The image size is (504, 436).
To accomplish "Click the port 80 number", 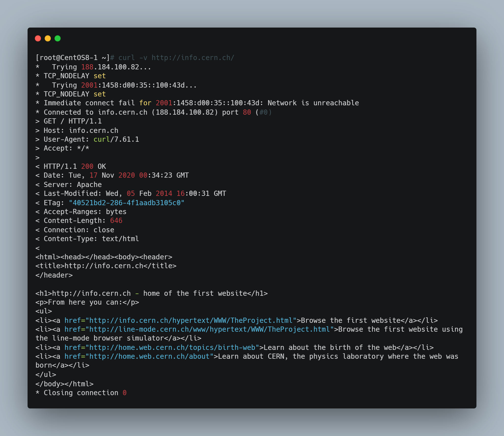I will pyautogui.click(x=247, y=112).
